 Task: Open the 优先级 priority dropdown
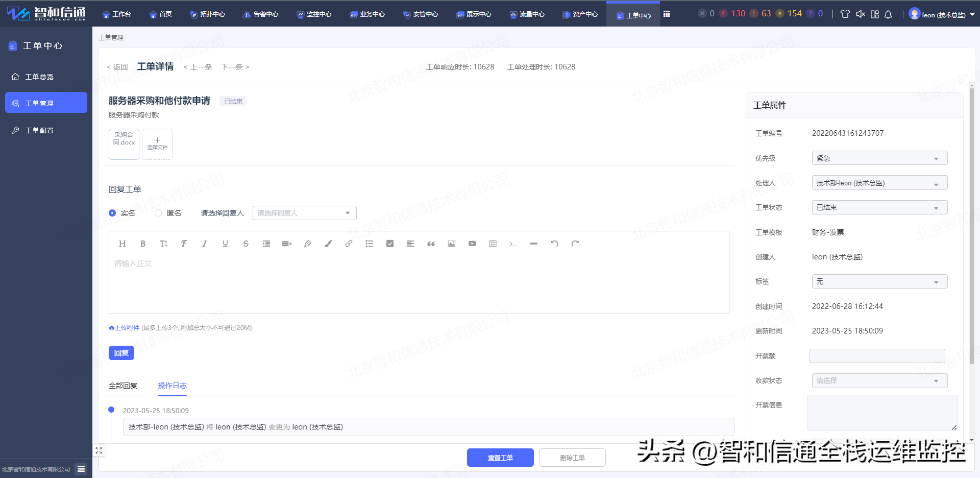(x=879, y=158)
